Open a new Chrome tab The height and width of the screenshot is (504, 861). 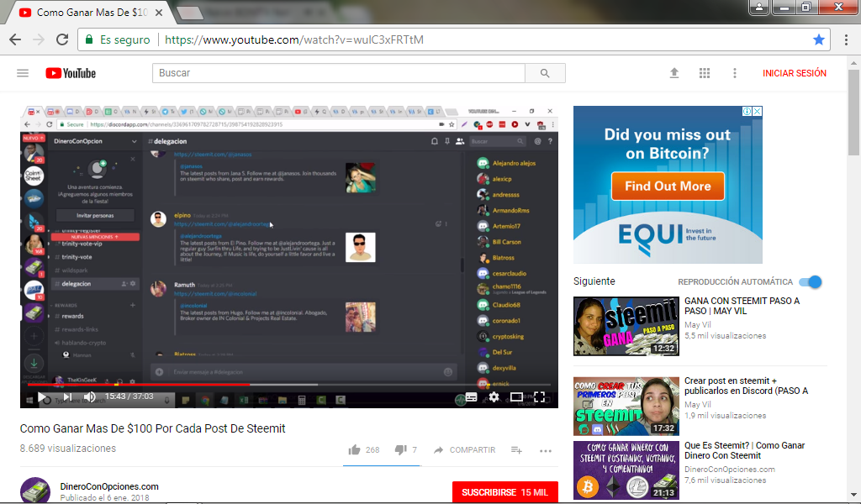click(x=190, y=13)
